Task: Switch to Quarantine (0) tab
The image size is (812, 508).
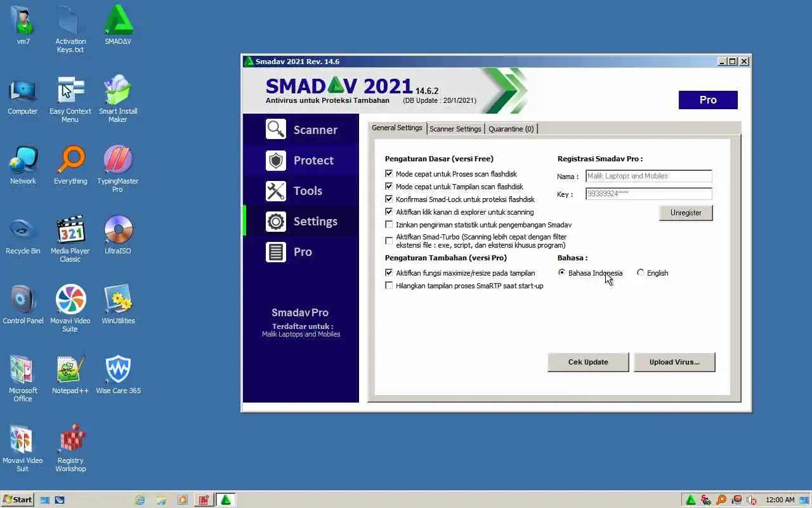Action: coord(511,129)
